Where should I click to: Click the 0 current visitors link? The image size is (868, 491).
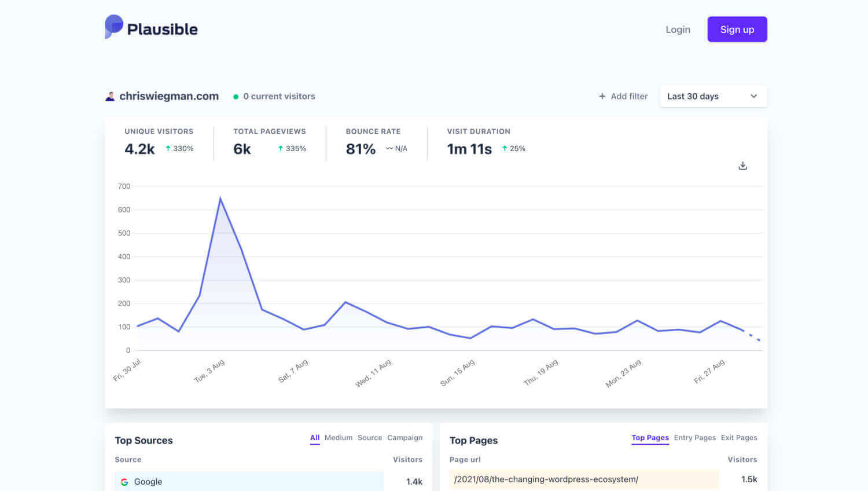pos(279,97)
